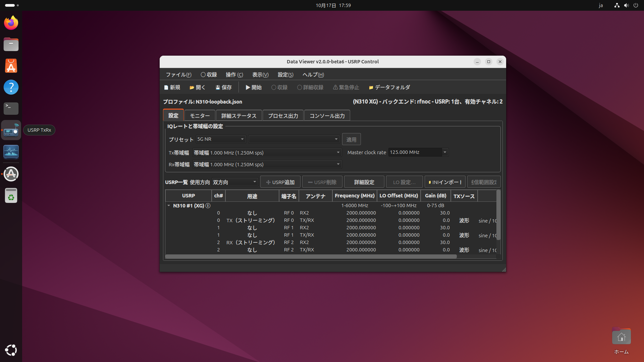This screenshot has height=362, width=644.
Task: Click the Frequency (MHz) column header
Action: [x=355, y=196]
